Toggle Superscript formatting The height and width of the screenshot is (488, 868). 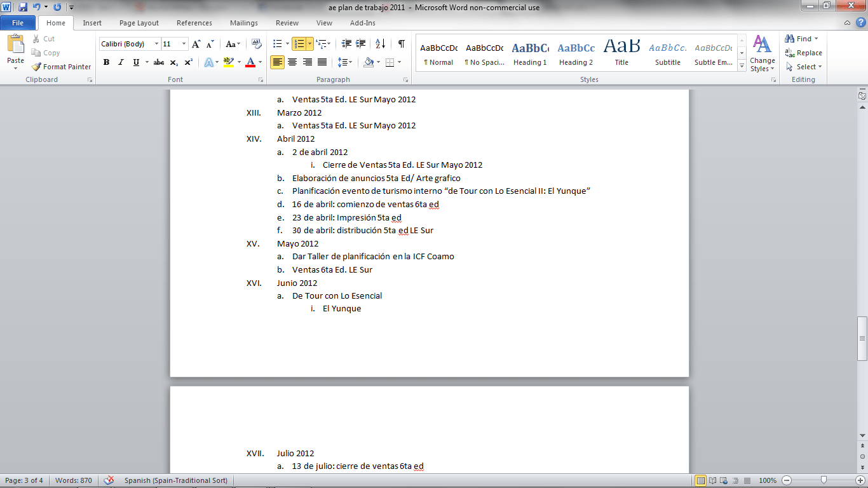click(188, 62)
